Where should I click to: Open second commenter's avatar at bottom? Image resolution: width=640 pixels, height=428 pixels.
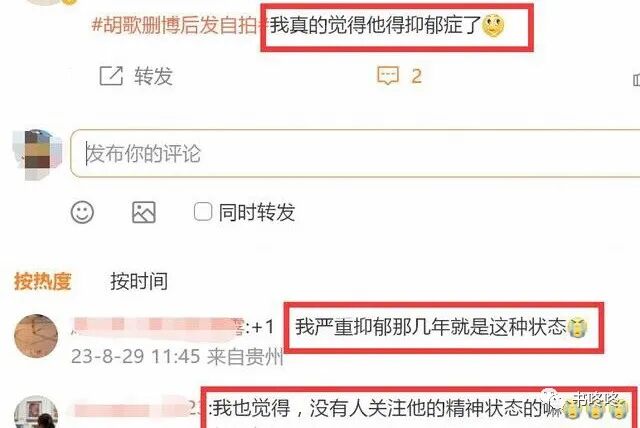(36, 412)
